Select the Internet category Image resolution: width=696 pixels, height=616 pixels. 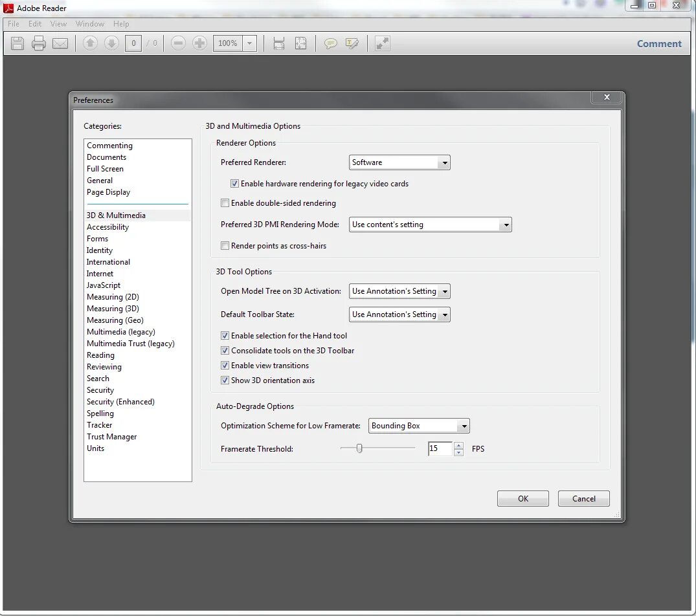100,274
